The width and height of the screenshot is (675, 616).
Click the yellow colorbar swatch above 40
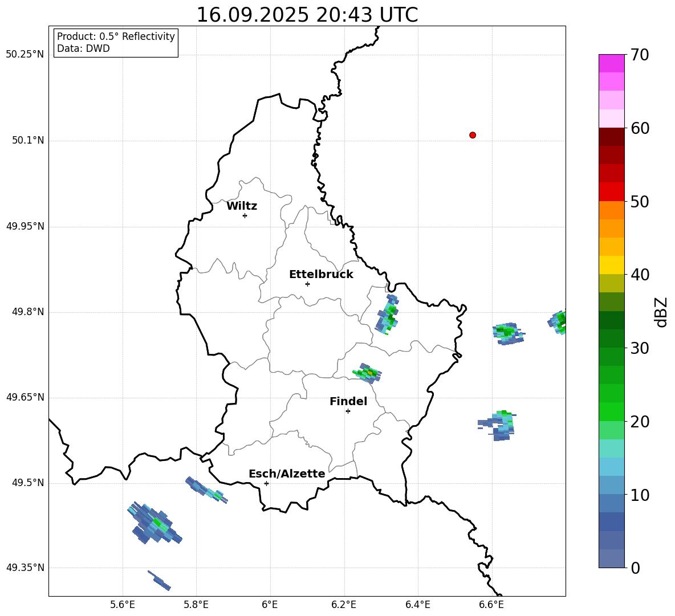pyautogui.click(x=611, y=265)
